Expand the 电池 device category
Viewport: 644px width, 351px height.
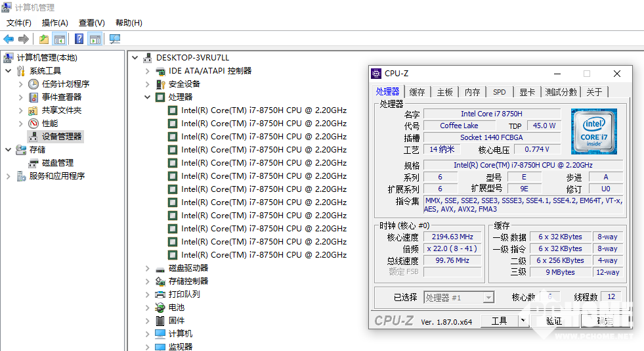148,308
